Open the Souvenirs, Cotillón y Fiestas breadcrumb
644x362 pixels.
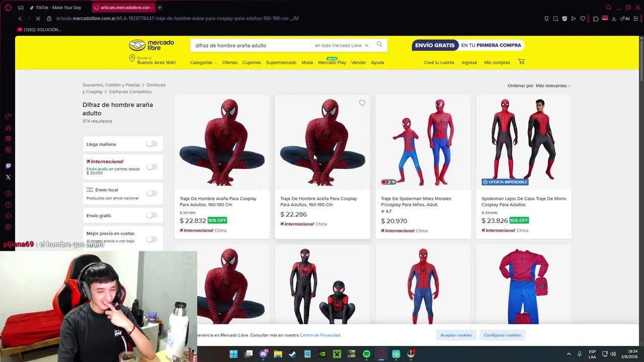coord(111,85)
